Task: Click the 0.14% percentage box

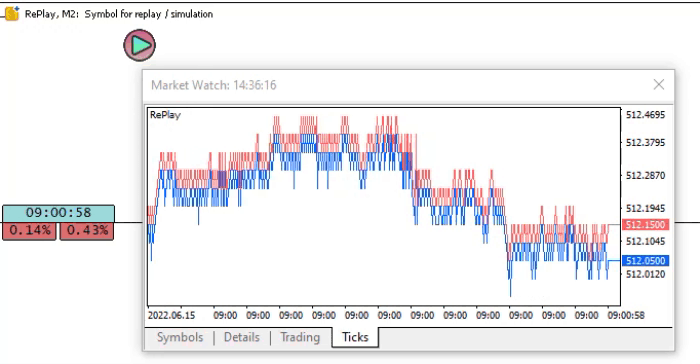Action: pyautogui.click(x=29, y=231)
